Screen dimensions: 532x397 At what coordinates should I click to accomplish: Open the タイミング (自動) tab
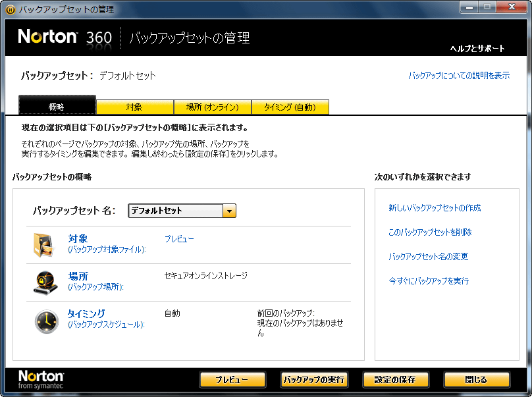coord(290,107)
